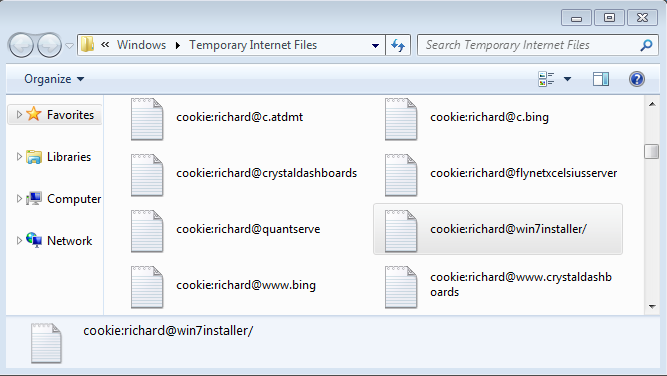667x376 pixels.
Task: Click the change view icon
Action: 546,79
